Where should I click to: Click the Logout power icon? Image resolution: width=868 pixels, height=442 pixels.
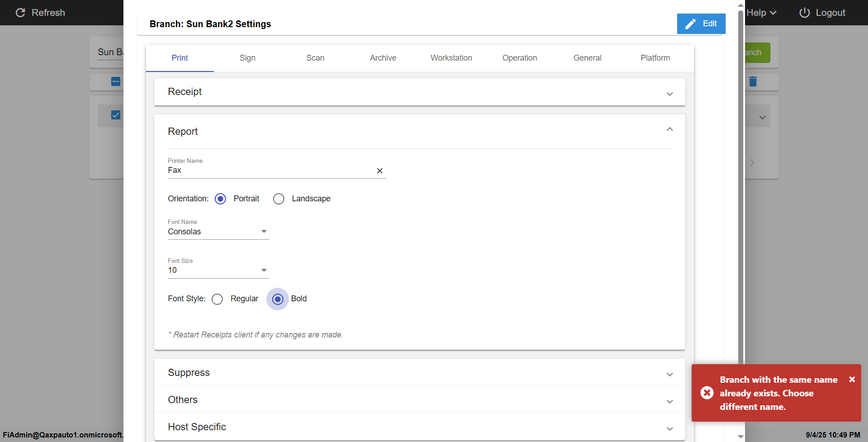pos(804,13)
